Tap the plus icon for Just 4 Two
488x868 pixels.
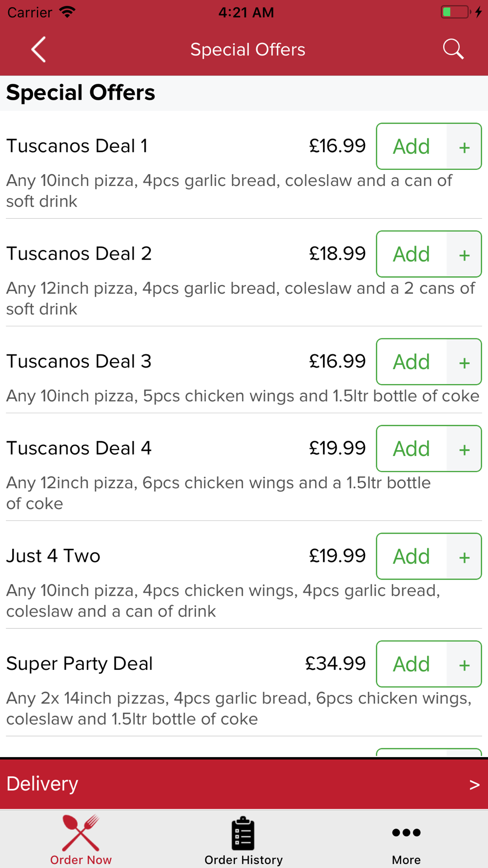coord(464,557)
